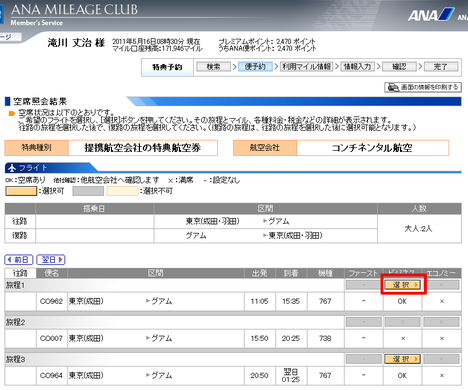
Task: Click departure time 11:05
Action: coord(259,301)
